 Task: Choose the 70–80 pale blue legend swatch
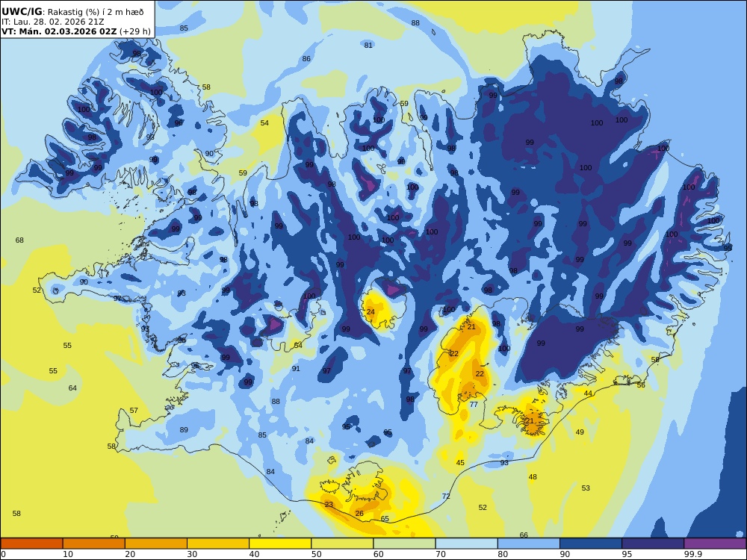tap(466, 544)
